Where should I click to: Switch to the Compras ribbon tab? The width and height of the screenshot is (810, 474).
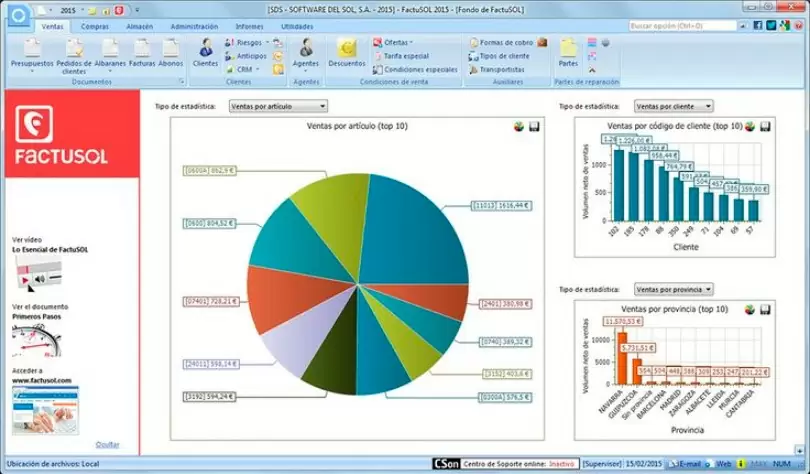coord(95,26)
